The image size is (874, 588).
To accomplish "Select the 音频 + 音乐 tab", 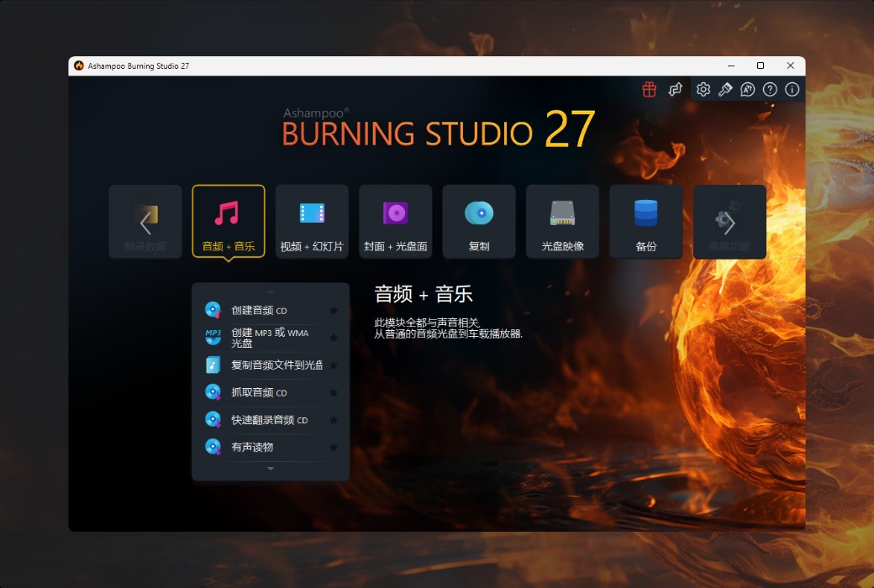I will tap(229, 221).
